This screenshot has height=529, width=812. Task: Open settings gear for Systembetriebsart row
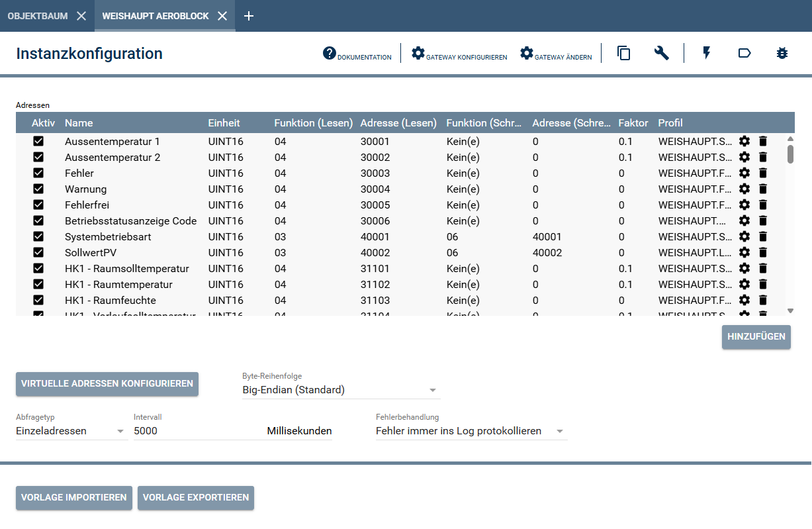tap(744, 236)
